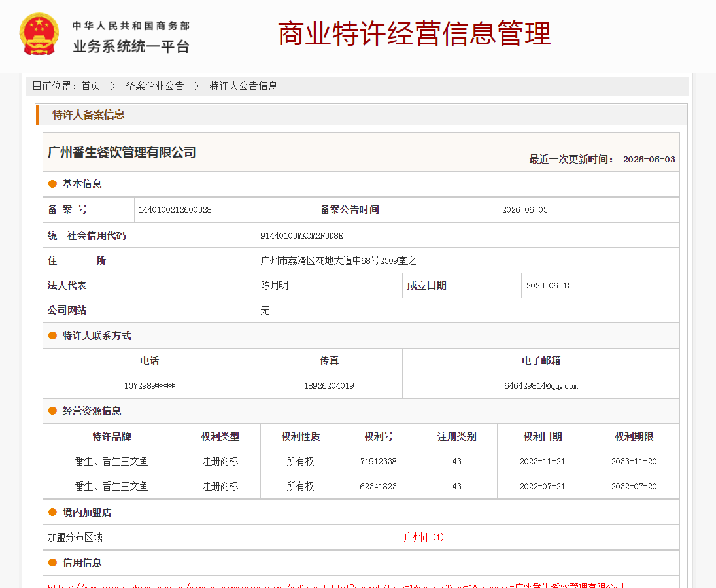Open the creditchina.gov.cn credit info link
716x588 pixels.
pyautogui.click(x=335, y=585)
